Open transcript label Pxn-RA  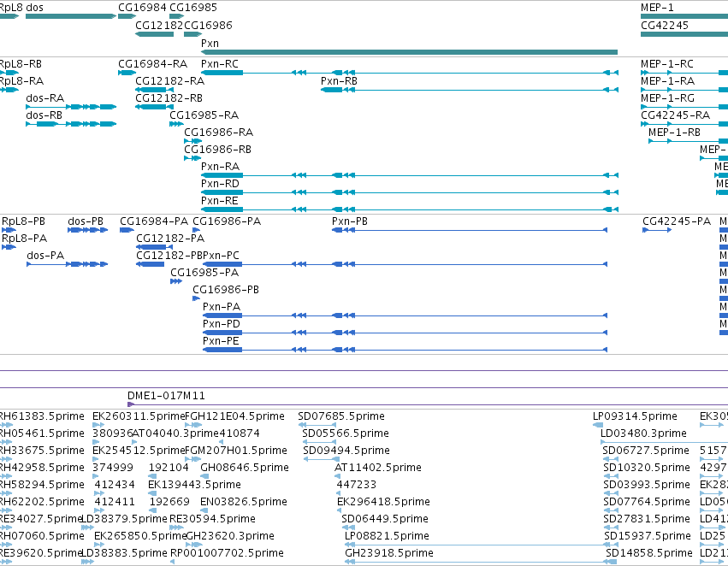pos(220,167)
